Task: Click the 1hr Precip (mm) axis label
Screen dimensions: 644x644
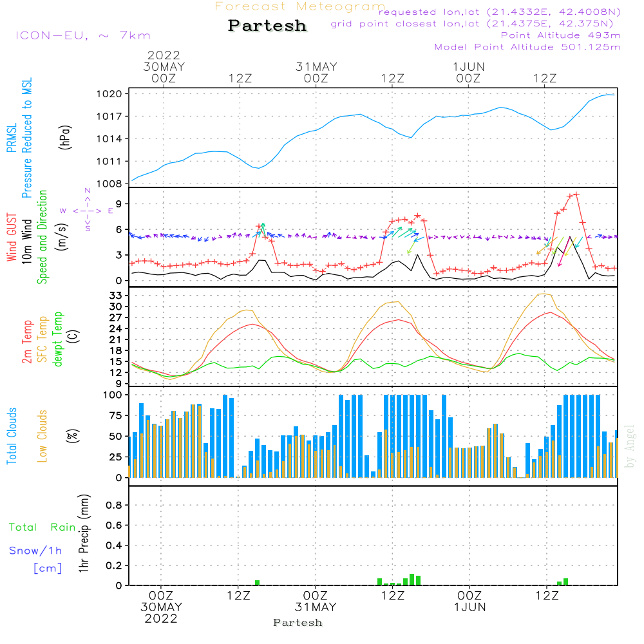Action: point(84,533)
